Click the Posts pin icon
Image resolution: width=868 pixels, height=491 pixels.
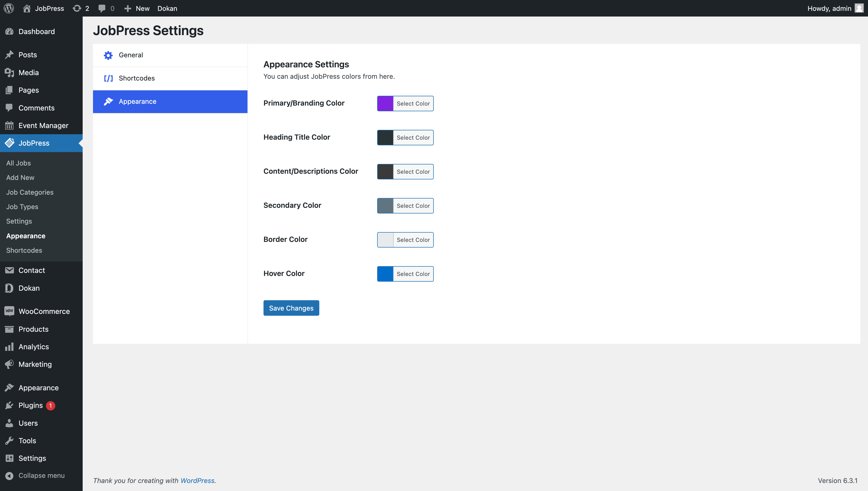tap(10, 55)
